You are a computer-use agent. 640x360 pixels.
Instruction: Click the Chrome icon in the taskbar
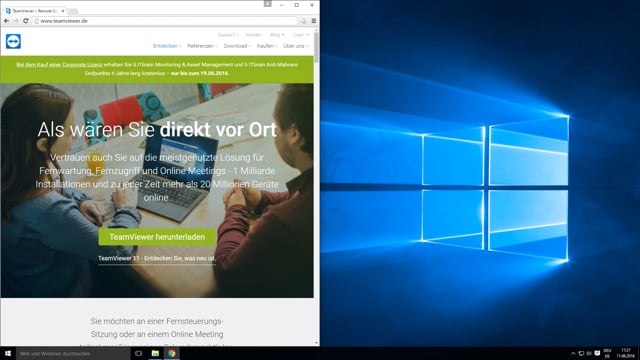click(172, 353)
